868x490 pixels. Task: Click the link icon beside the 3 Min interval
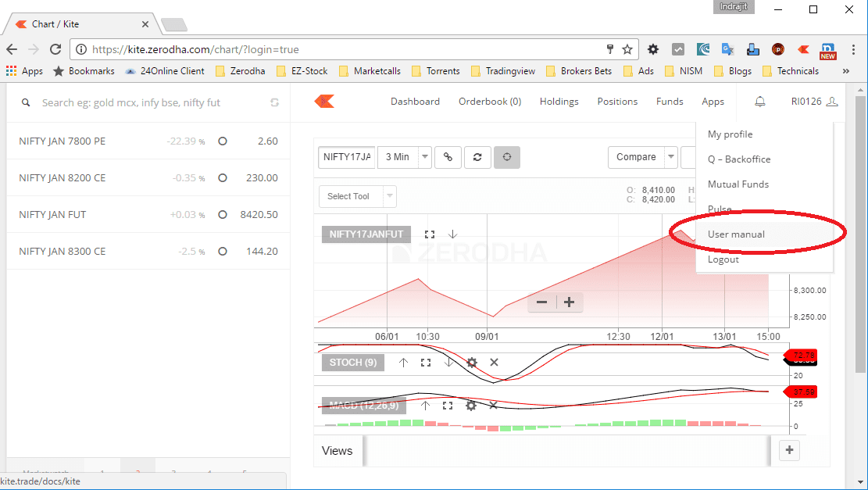[448, 157]
